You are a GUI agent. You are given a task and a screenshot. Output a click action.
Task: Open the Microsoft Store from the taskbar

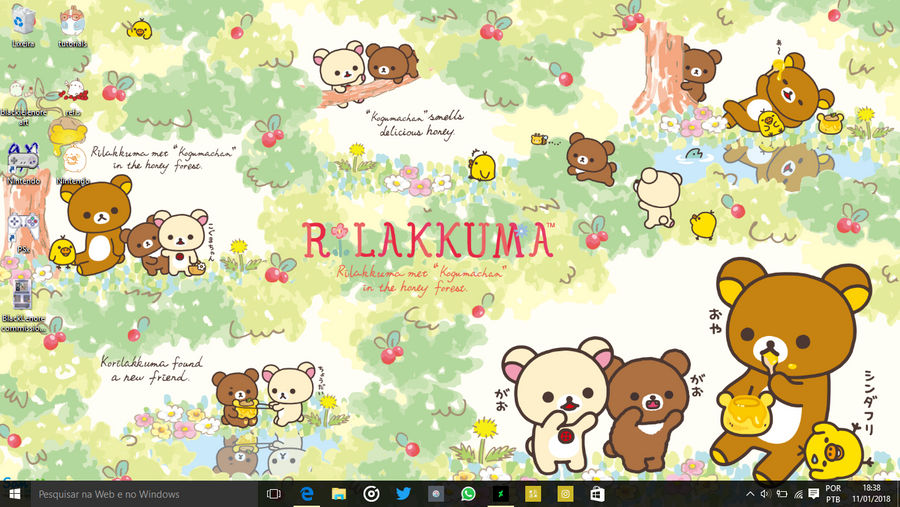[598, 494]
